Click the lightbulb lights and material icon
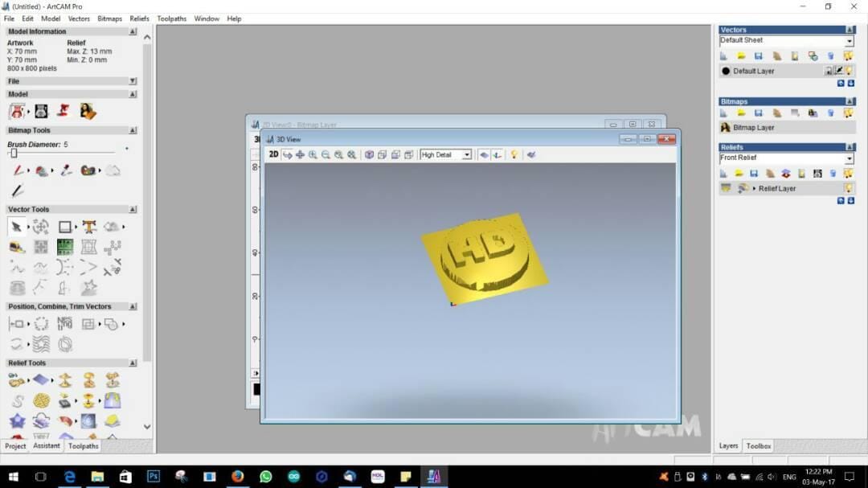Viewport: 868px width, 488px height. (x=514, y=155)
